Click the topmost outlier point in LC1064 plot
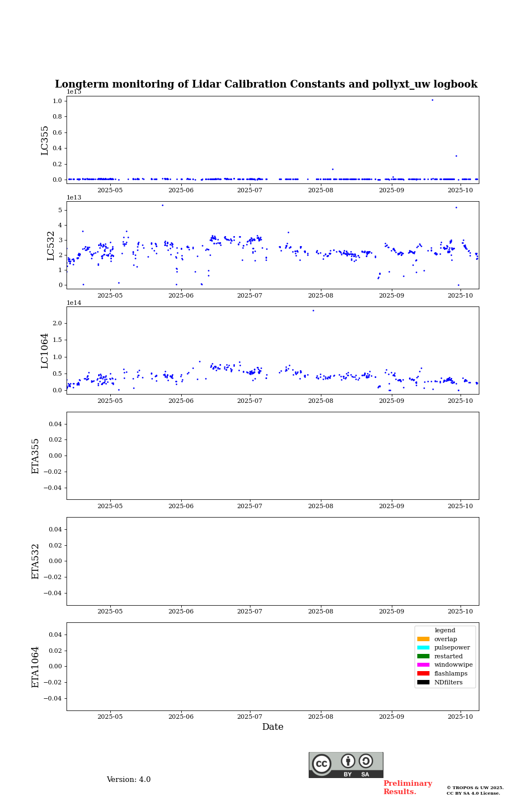Viewport: 532px width, 798px height. tap(313, 310)
